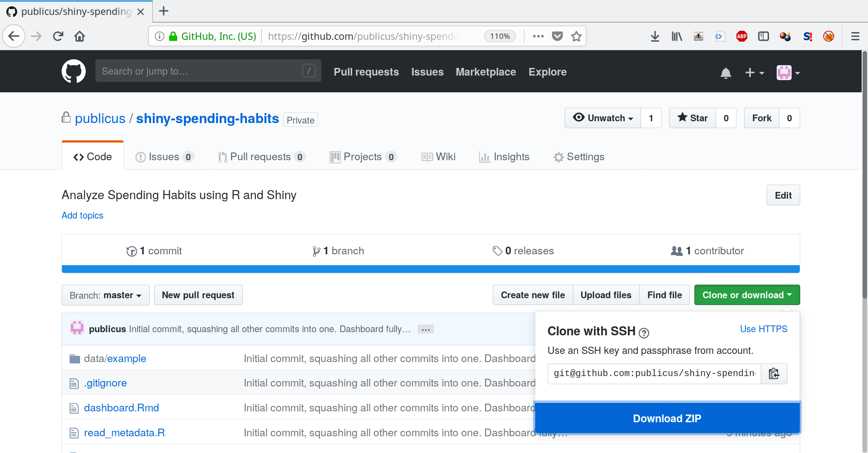This screenshot has height=453, width=868.
Task: Open Marketplace in top navigation
Action: click(486, 72)
